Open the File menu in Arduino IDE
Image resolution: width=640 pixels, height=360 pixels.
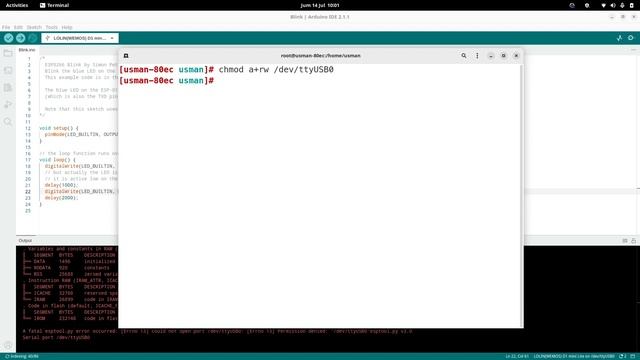click(x=6, y=27)
